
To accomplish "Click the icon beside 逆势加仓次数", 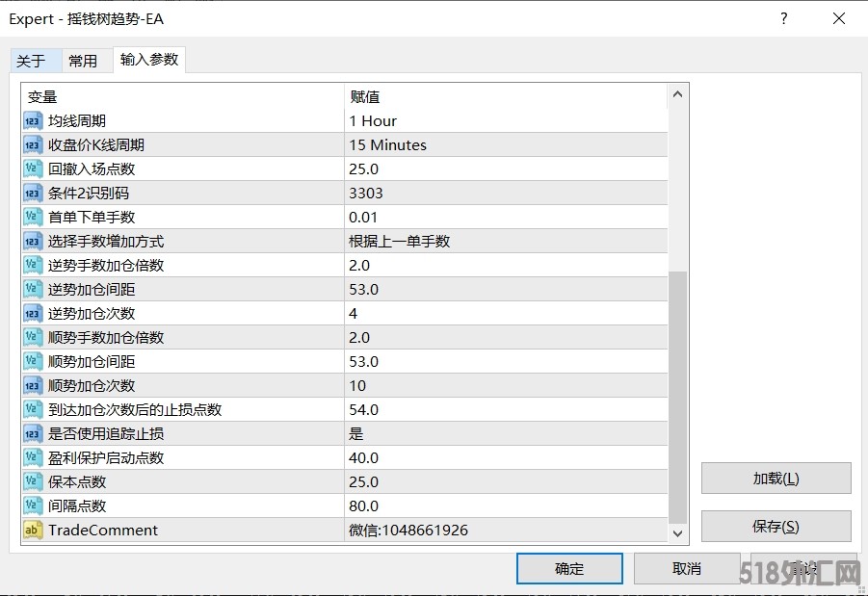I will tap(33, 313).
